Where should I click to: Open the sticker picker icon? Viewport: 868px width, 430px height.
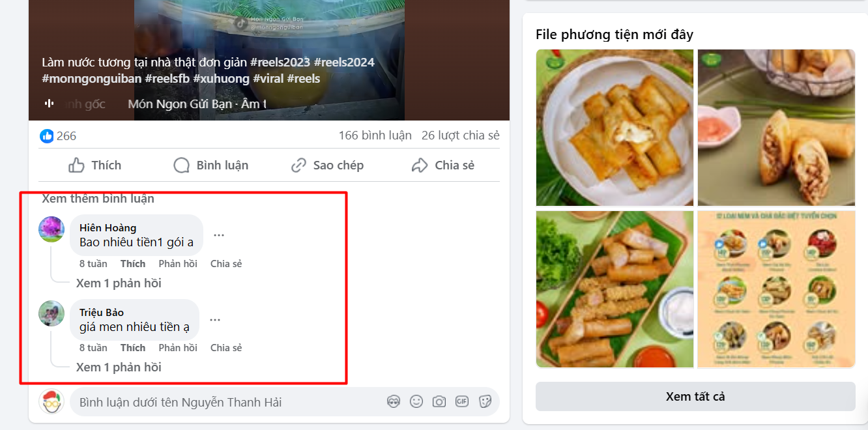(x=485, y=402)
